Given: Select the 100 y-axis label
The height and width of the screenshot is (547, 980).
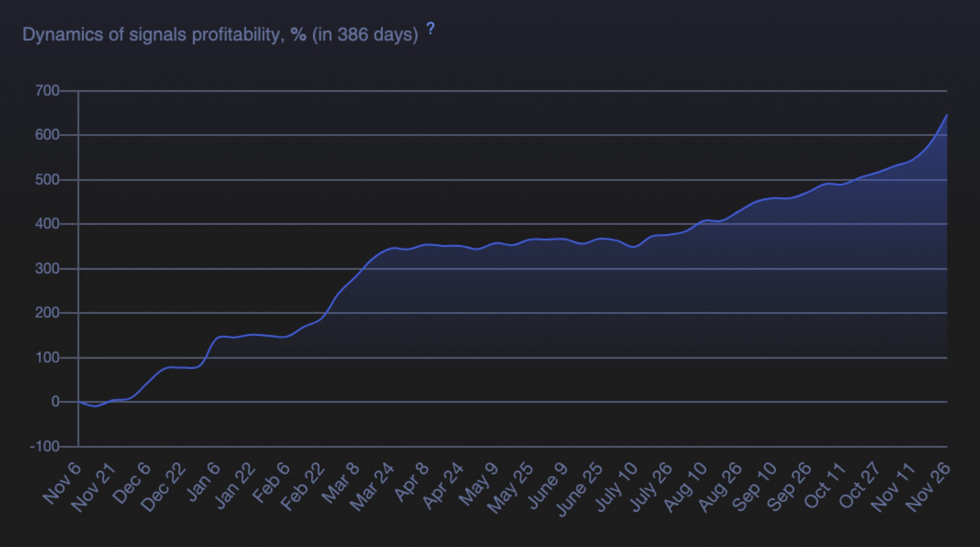Looking at the screenshot, I should click(47, 358).
